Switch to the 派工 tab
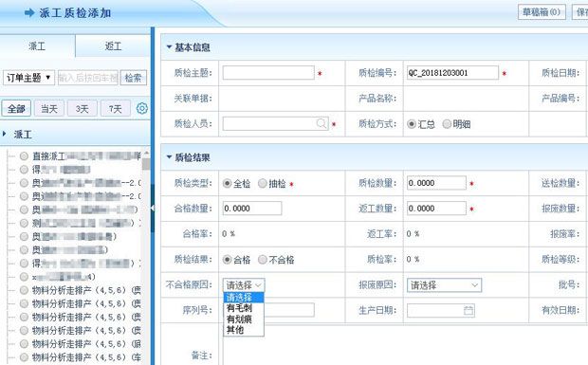 [37, 46]
